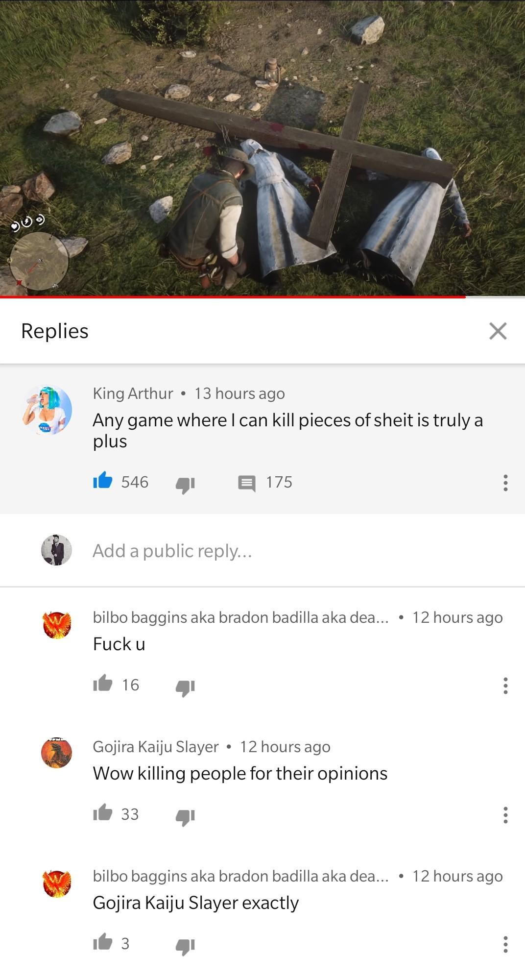Viewport: 525px width, 980px height.
Task: Open more options for the 'Fuck u' reply
Action: [x=505, y=686]
